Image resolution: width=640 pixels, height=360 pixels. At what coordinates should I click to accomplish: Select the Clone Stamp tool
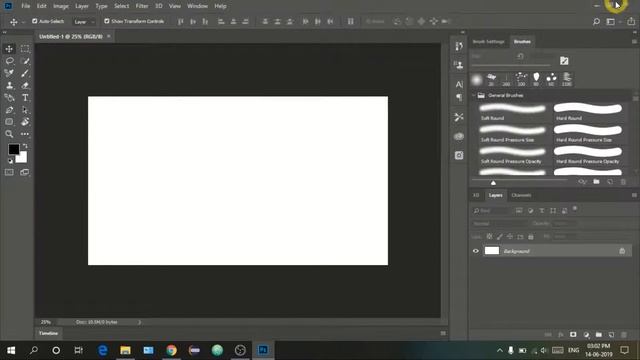coord(9,85)
